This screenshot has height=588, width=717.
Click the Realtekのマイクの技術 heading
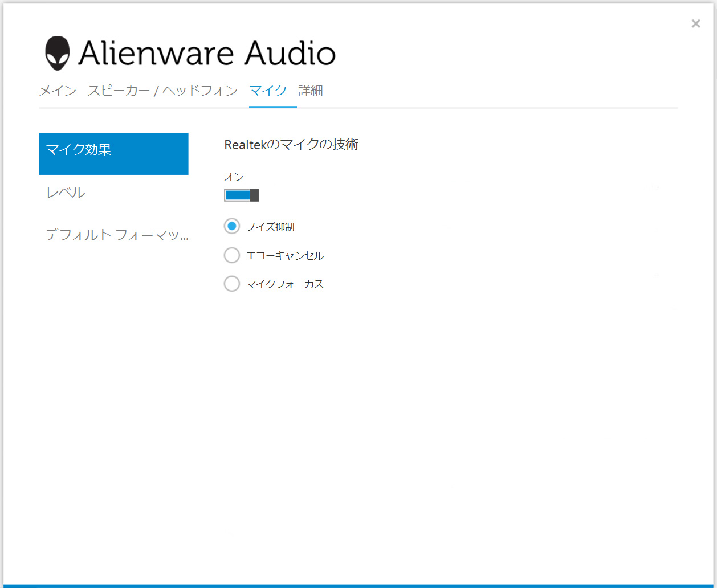291,145
